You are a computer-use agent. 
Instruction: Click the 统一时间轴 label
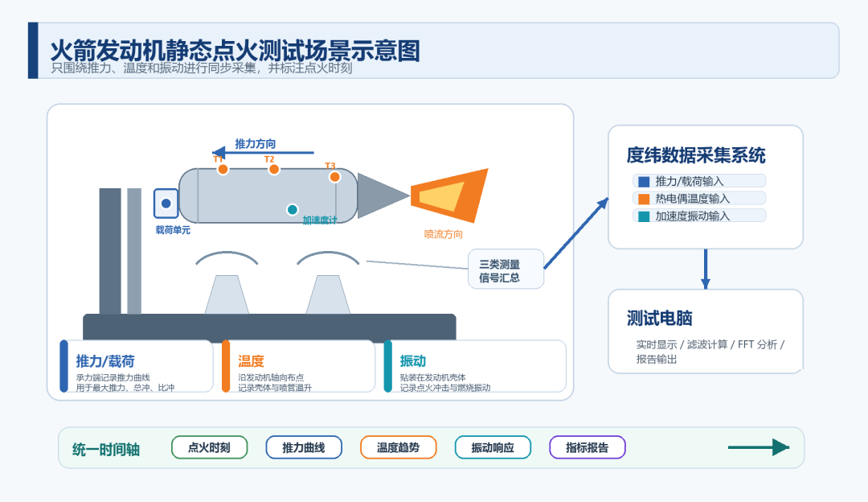(x=106, y=450)
